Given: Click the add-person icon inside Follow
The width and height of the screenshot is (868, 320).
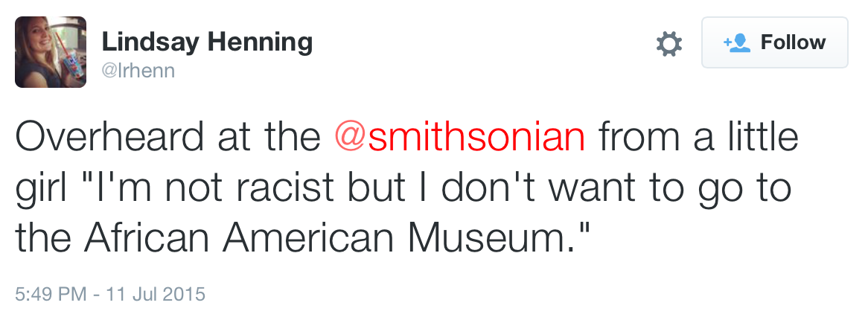Looking at the screenshot, I should (737, 43).
